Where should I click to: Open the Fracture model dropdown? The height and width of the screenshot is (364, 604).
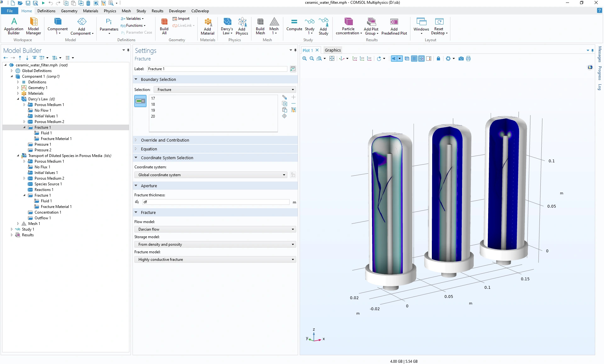[215, 260]
